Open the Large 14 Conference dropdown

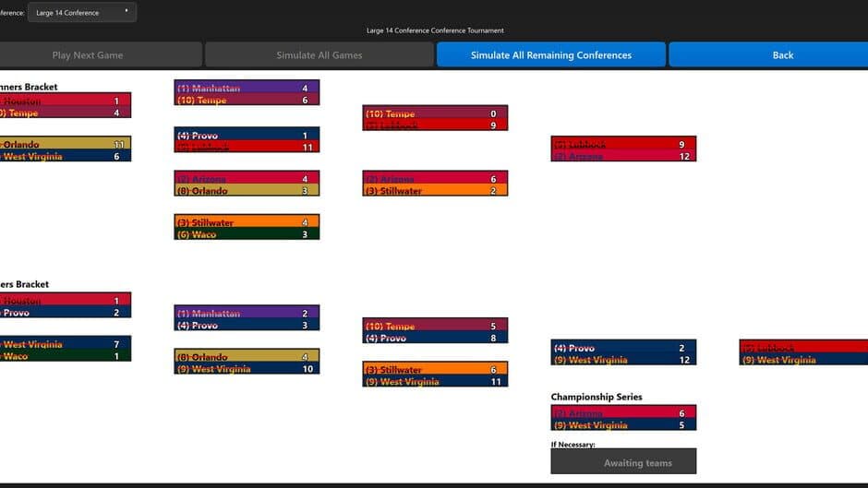tap(81, 12)
